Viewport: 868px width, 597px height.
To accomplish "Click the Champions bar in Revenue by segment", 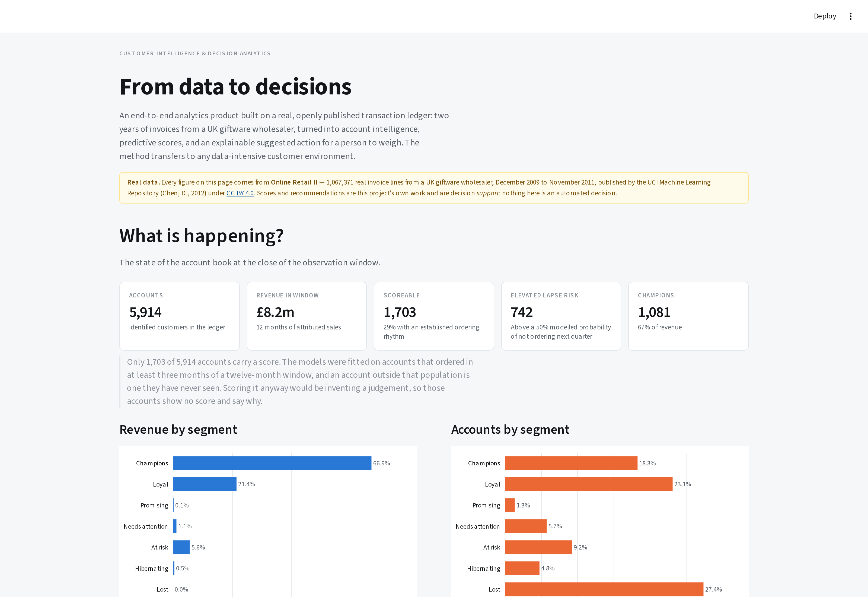I will click(x=272, y=463).
